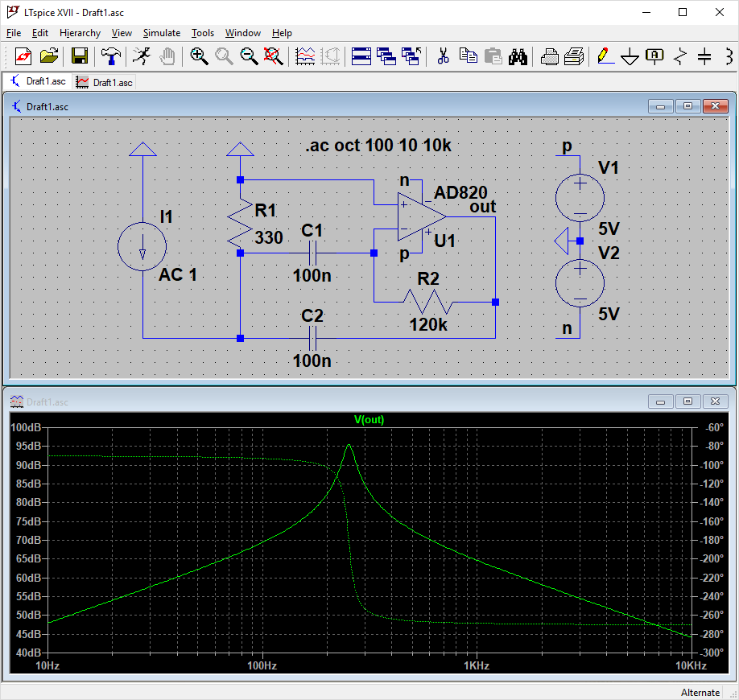The image size is (739, 700).
Task: Close the schematic Draft1.asc child window
Action: coord(716,106)
